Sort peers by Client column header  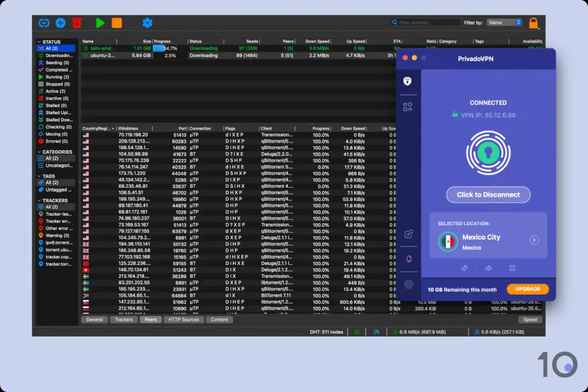pyautogui.click(x=277, y=128)
